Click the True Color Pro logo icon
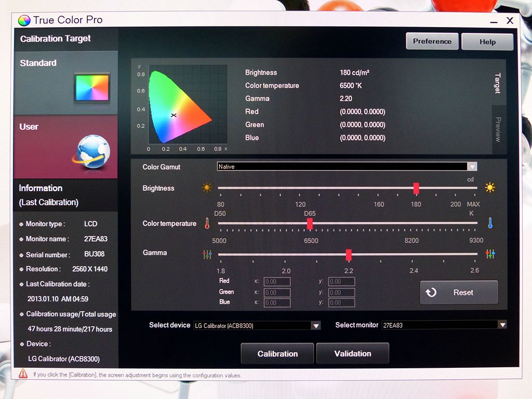532x399 pixels. pyautogui.click(x=24, y=21)
